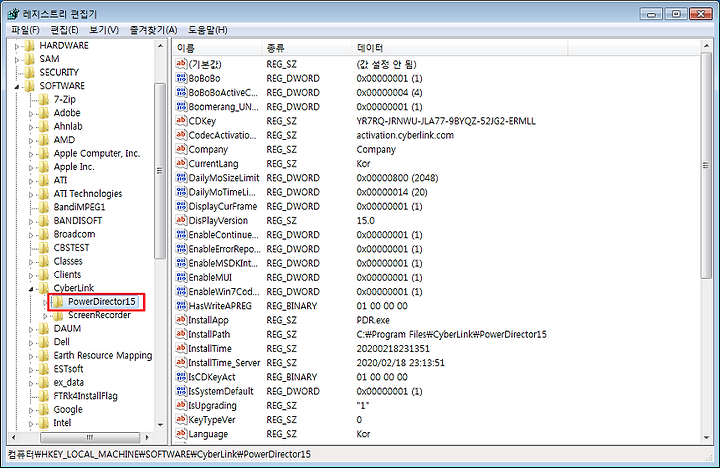Select the Boomerang_UN... value name
This screenshot has height=468, width=720.
coord(224,107)
